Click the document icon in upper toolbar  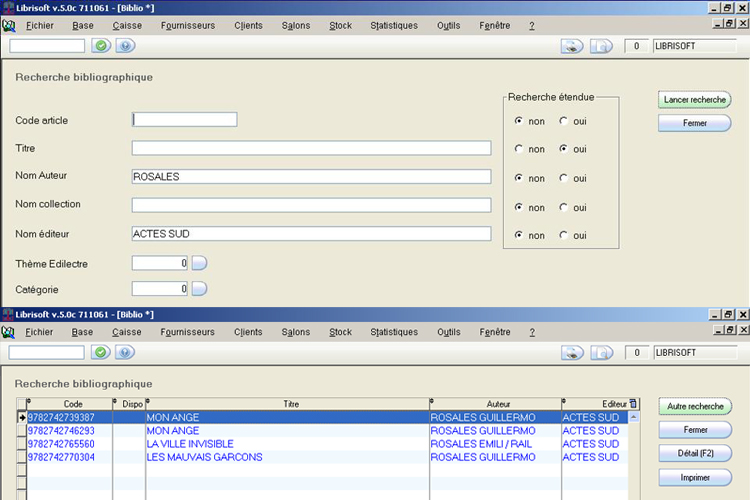[601, 46]
